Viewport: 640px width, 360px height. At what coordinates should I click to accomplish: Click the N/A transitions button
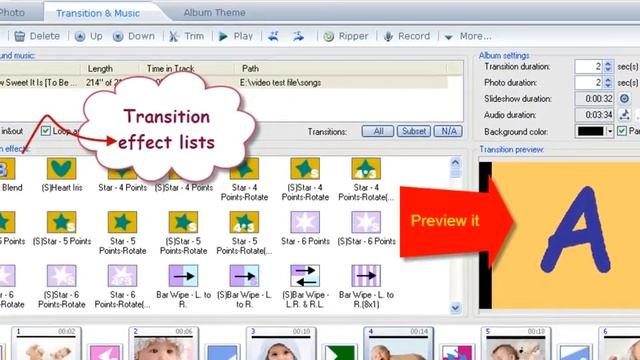coord(449,131)
